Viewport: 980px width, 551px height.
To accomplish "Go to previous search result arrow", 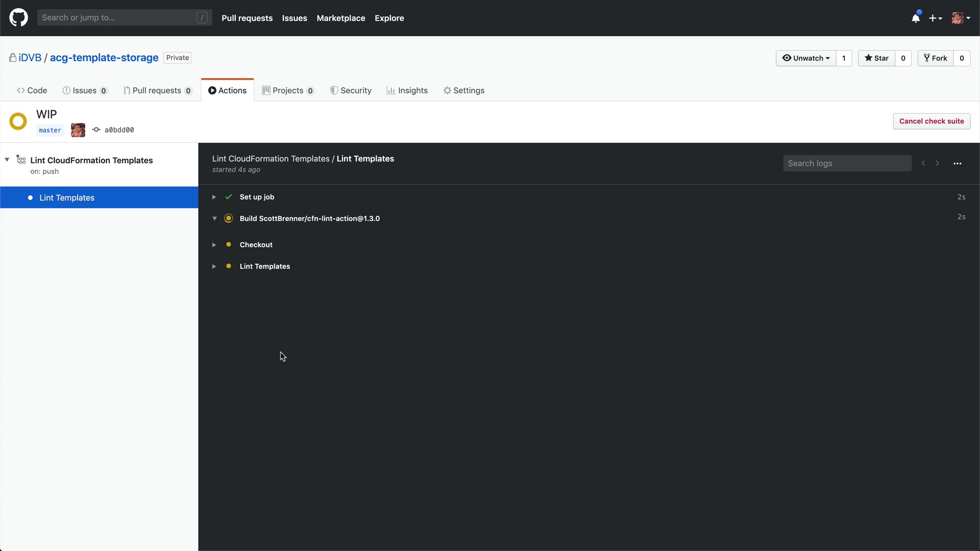I will click(x=923, y=164).
